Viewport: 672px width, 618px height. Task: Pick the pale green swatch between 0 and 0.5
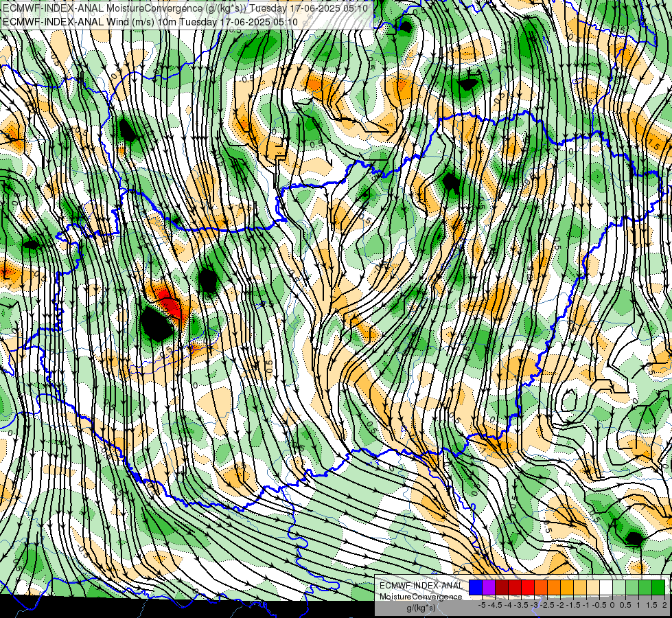(619, 587)
